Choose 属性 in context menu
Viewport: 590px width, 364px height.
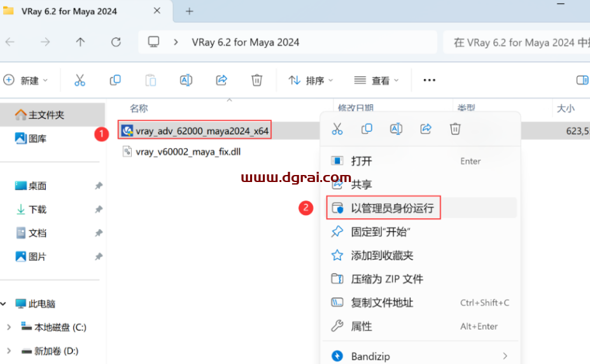pos(421,326)
